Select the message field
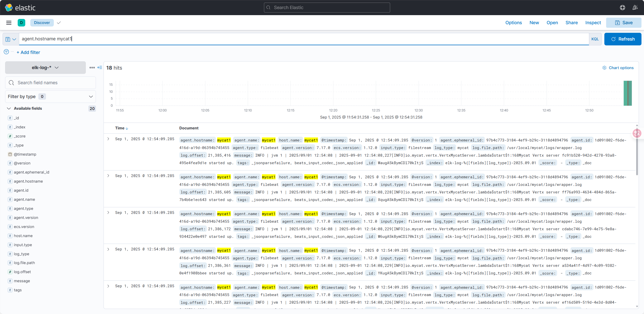 22,281
